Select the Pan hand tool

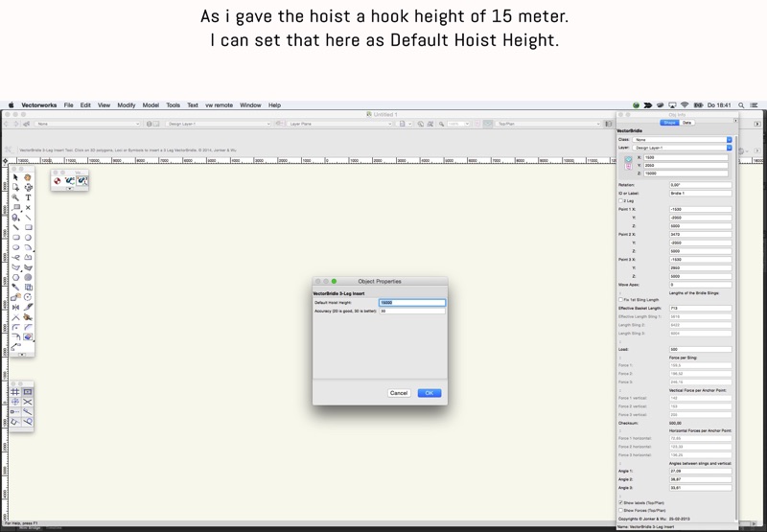pos(28,177)
